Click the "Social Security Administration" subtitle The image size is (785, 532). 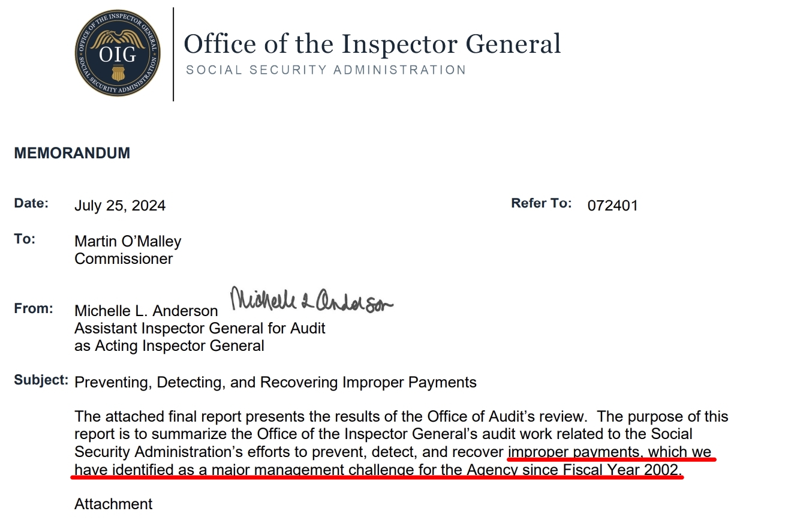(x=326, y=70)
